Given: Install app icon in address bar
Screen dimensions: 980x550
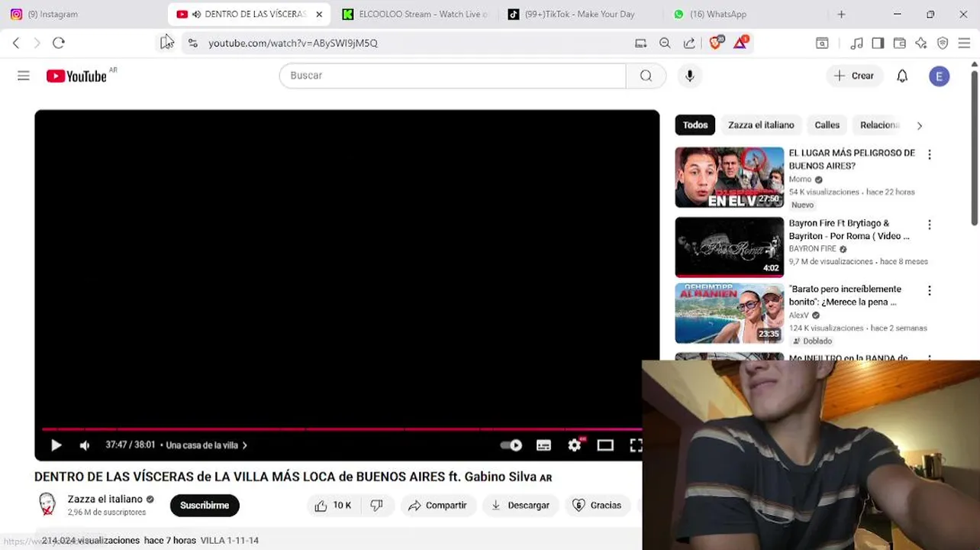Looking at the screenshot, I should (x=640, y=44).
